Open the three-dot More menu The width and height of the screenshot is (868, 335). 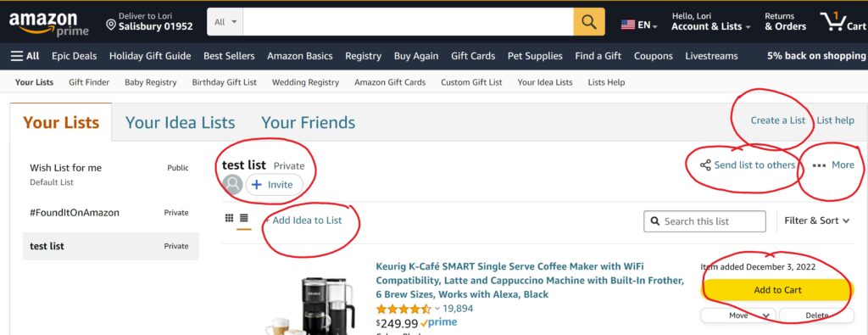[833, 165]
